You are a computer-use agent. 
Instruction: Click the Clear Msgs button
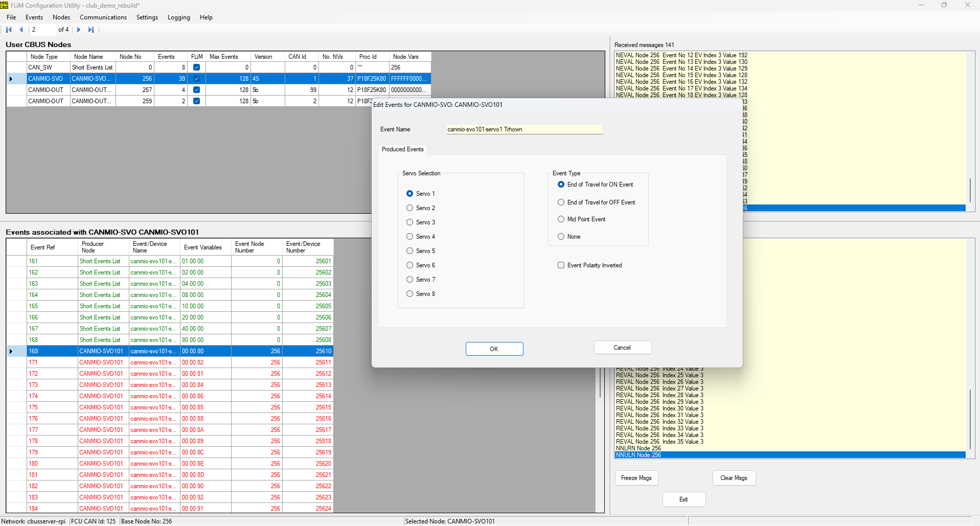(734, 478)
